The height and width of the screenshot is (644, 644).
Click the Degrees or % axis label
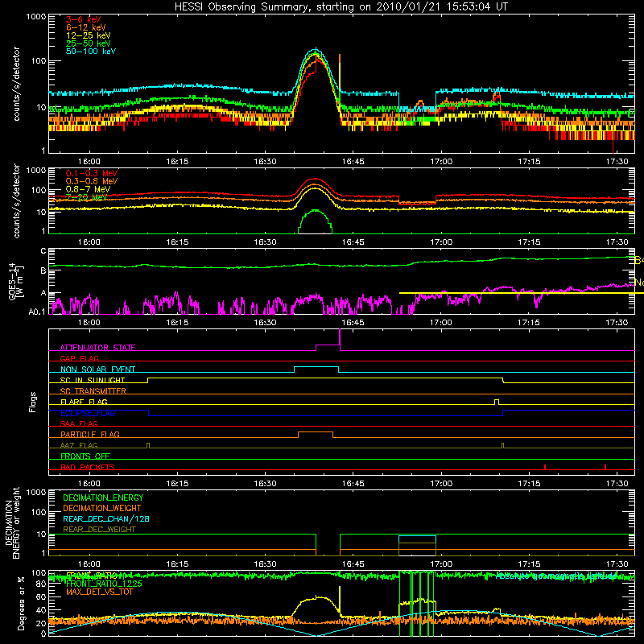pos(21,603)
